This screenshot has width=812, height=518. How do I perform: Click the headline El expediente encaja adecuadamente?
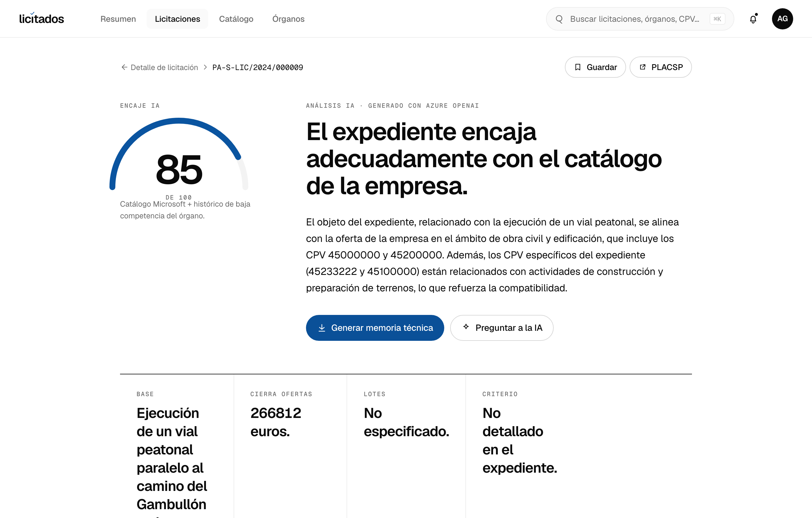pos(484,159)
